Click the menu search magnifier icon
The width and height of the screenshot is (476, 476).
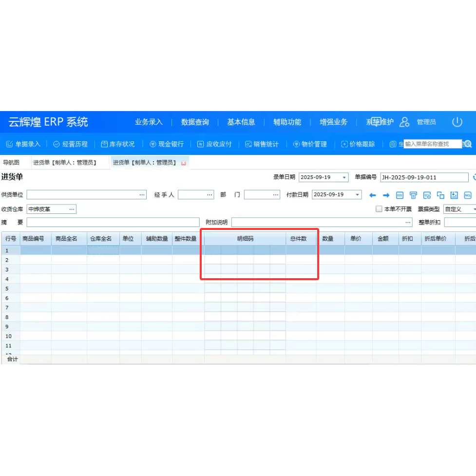(468, 144)
